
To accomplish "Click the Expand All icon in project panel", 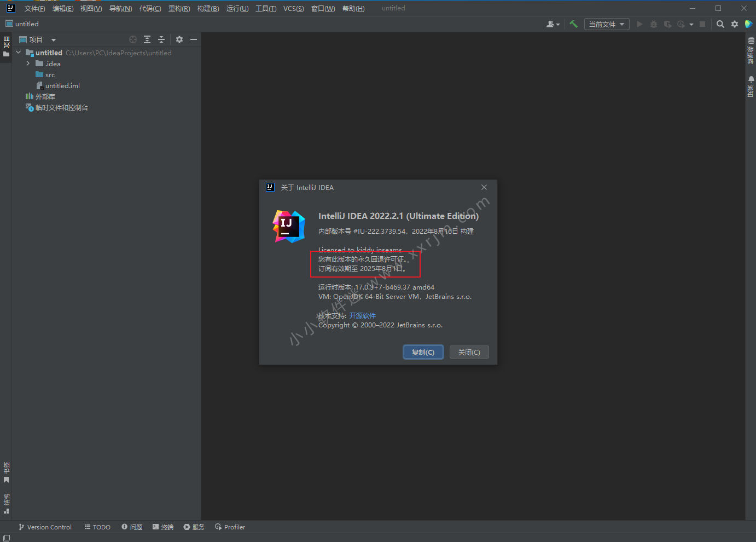I will [x=147, y=39].
